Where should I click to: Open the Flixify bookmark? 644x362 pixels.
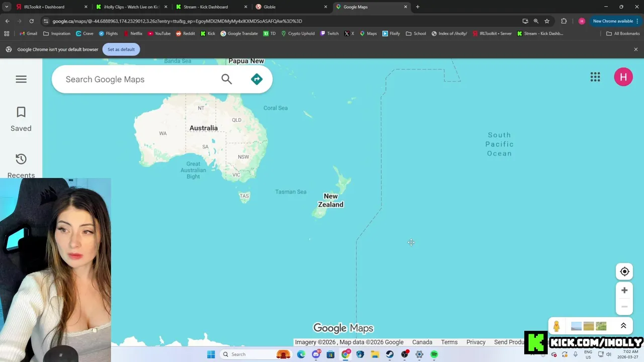(x=391, y=34)
